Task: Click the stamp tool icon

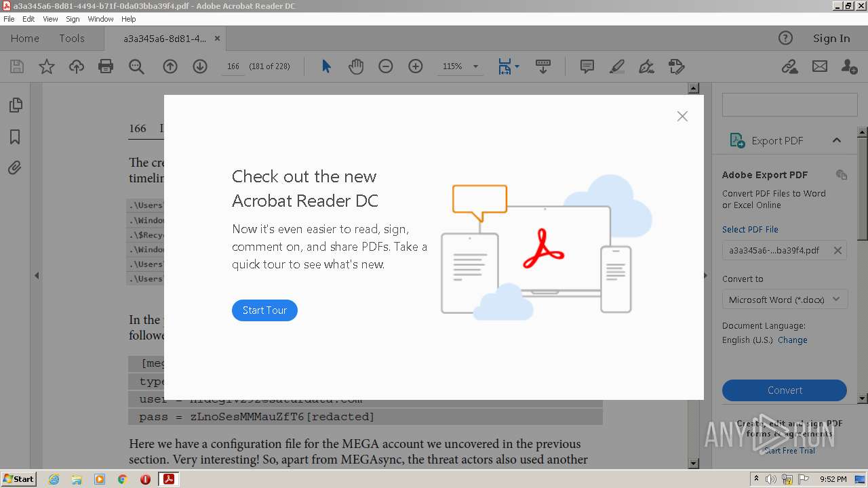Action: 676,66
